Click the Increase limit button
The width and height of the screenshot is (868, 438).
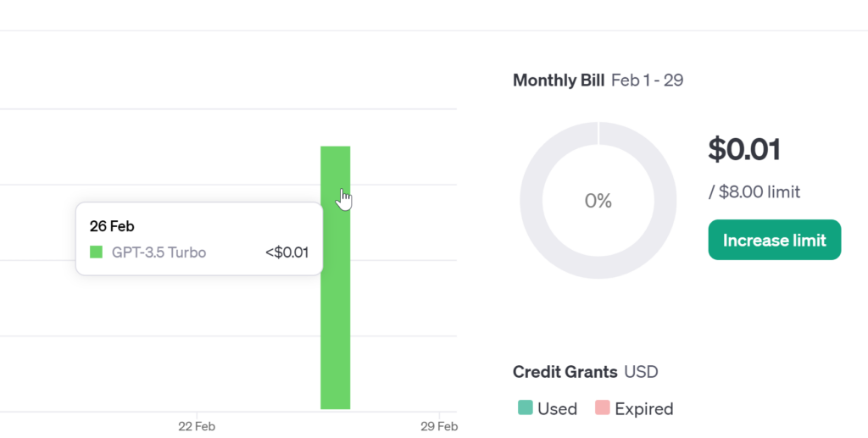tap(775, 240)
